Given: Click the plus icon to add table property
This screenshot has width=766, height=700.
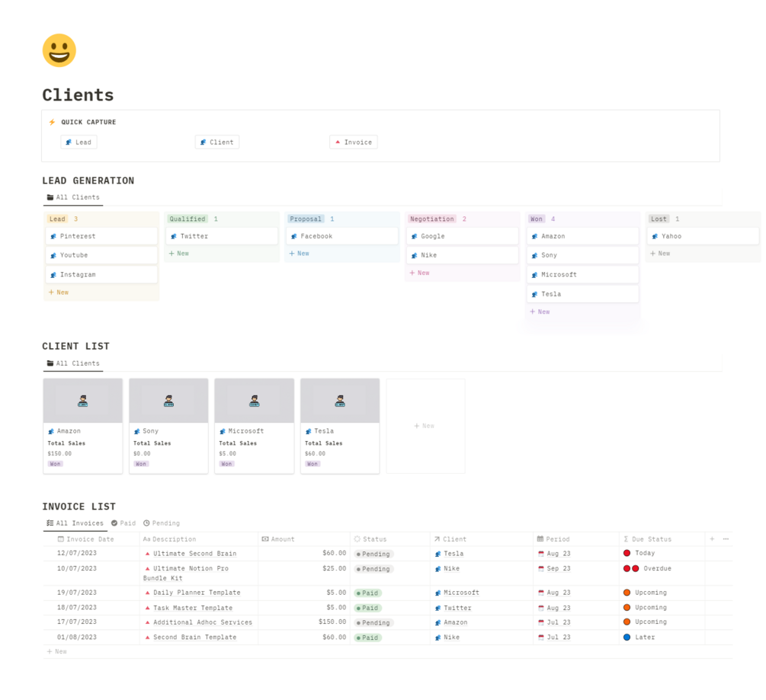Looking at the screenshot, I should (x=712, y=539).
